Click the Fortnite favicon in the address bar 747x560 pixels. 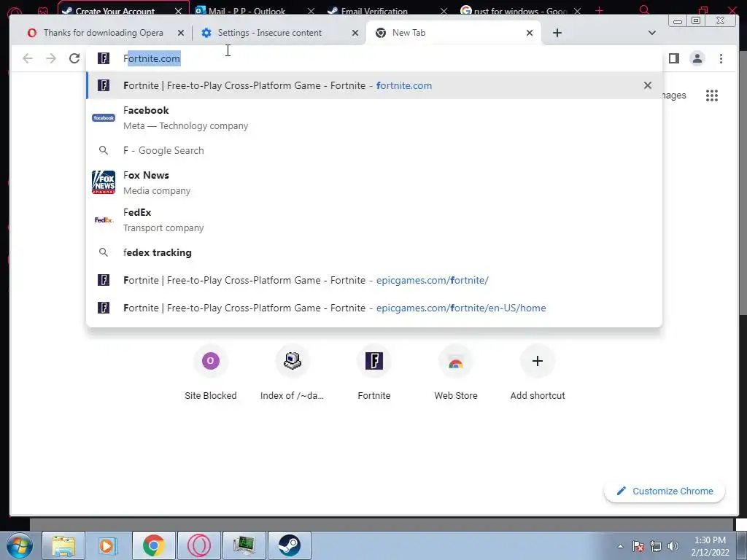point(104,58)
